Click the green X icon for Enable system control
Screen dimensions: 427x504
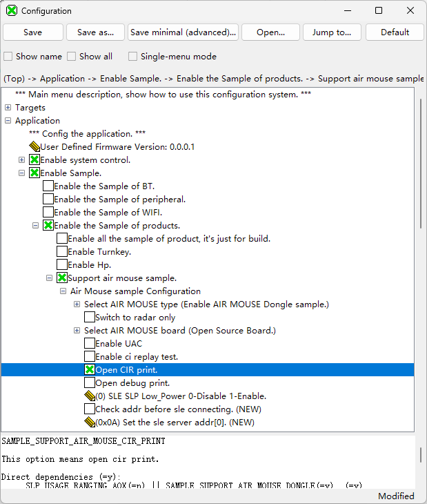tap(34, 159)
